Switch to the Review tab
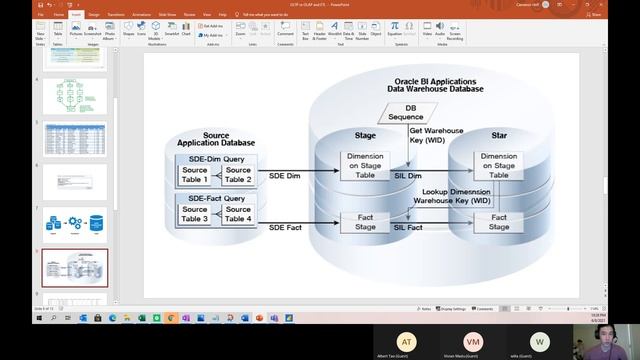This screenshot has height=360, width=640. tap(189, 15)
